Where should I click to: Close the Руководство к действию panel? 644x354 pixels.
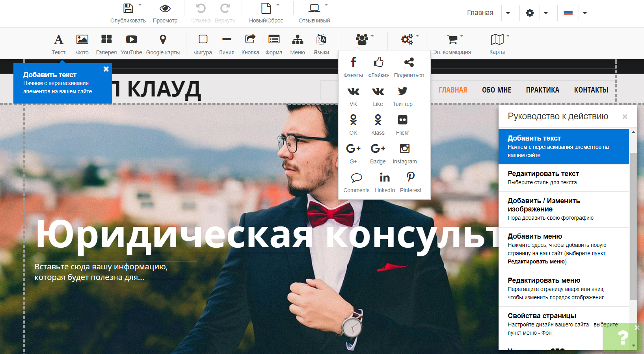[x=625, y=117]
